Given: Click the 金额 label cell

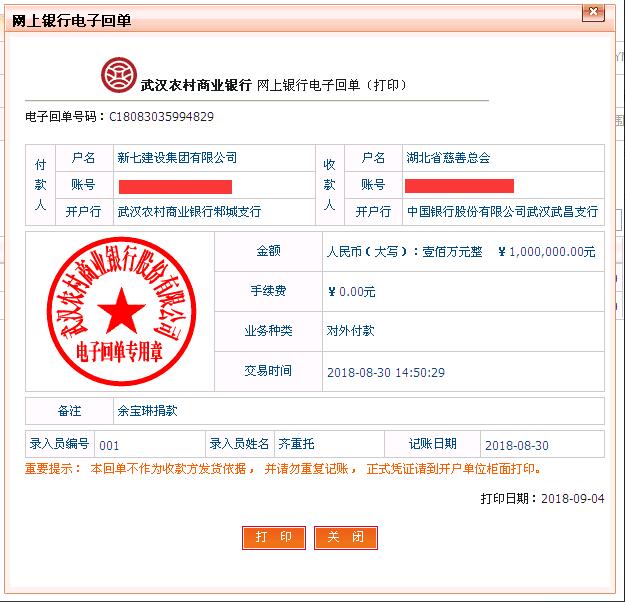Looking at the screenshot, I should point(268,252).
